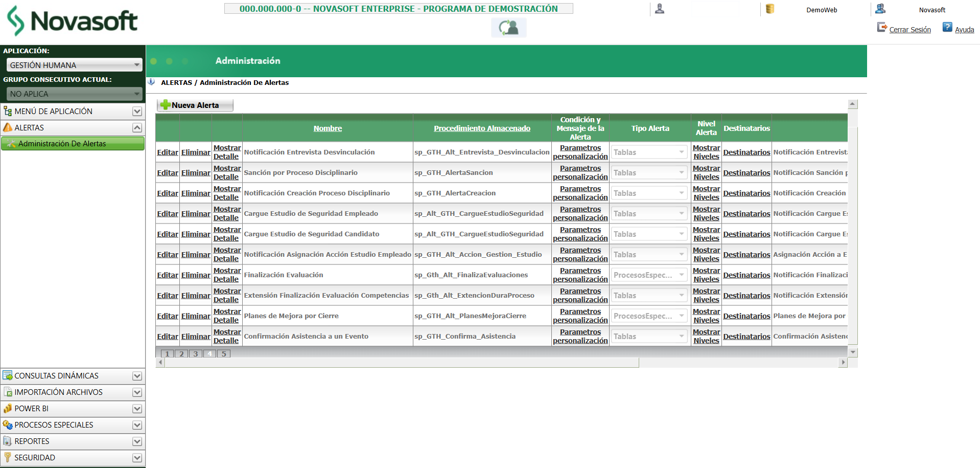Viewport: 980px width, 468px height.
Task: Click the Seguridad key icon
Action: click(8, 457)
